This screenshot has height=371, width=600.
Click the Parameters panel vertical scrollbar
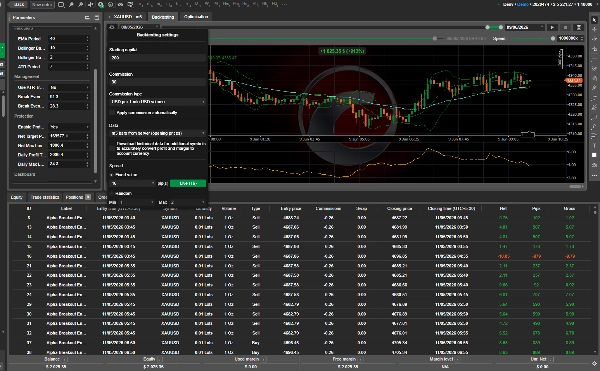(x=95, y=120)
